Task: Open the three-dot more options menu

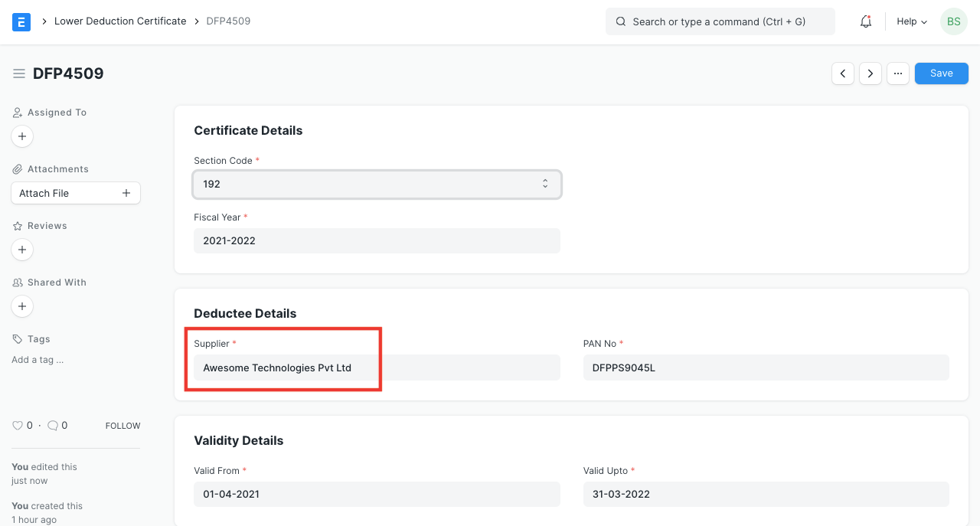Action: [898, 74]
